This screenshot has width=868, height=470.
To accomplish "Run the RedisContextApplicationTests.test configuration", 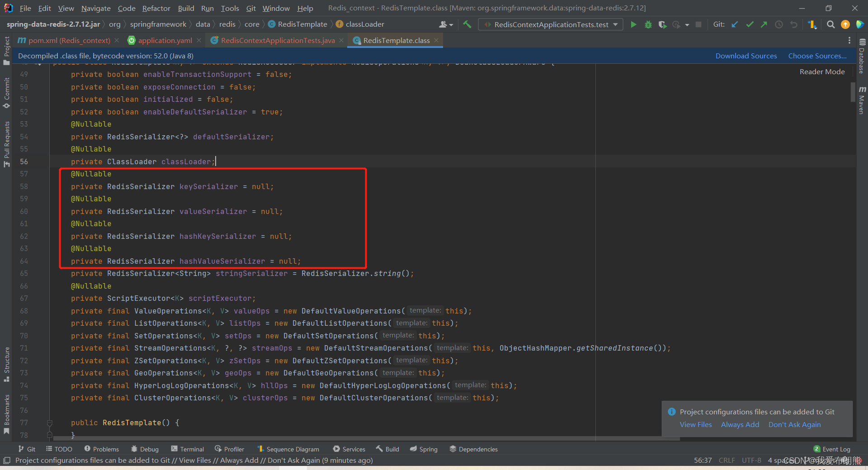I will (633, 24).
